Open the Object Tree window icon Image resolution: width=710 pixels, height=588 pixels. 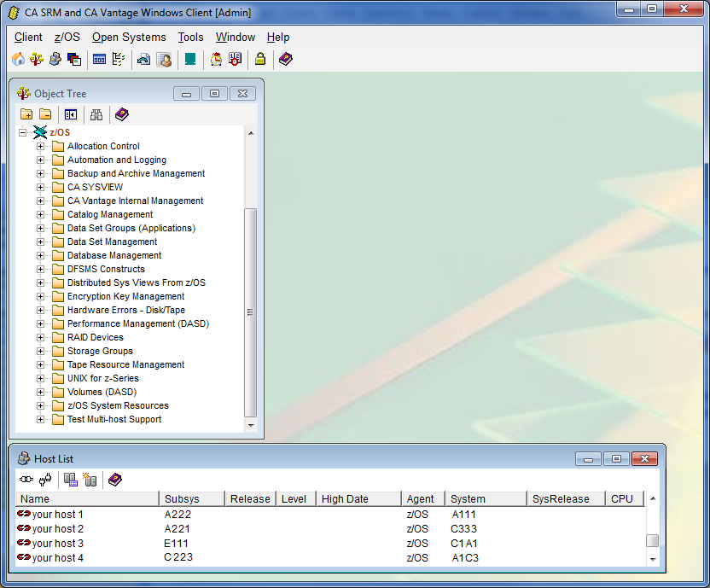[x=36, y=59]
